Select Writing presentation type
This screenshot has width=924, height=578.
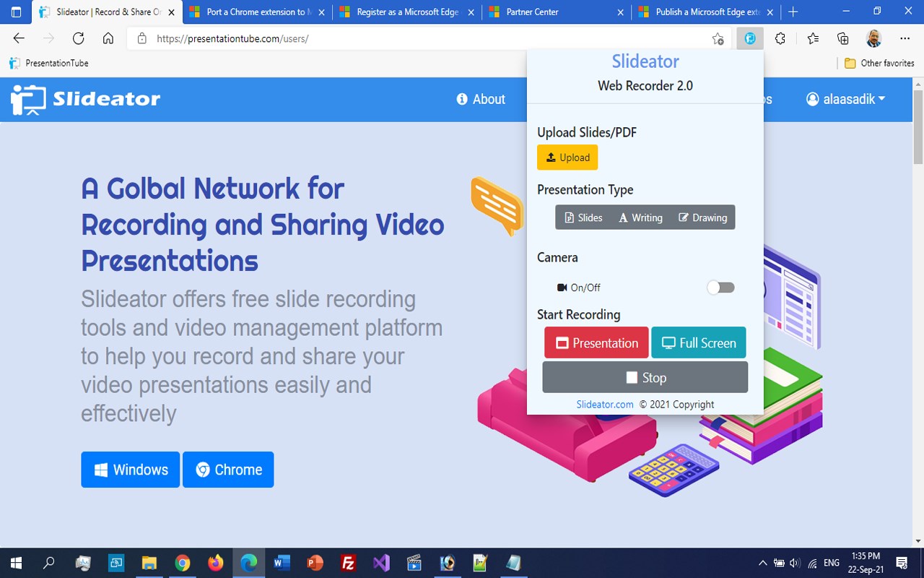click(x=640, y=217)
